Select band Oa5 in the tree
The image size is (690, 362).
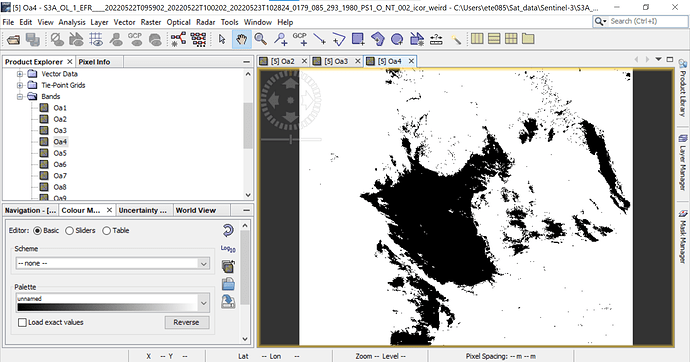click(60, 153)
